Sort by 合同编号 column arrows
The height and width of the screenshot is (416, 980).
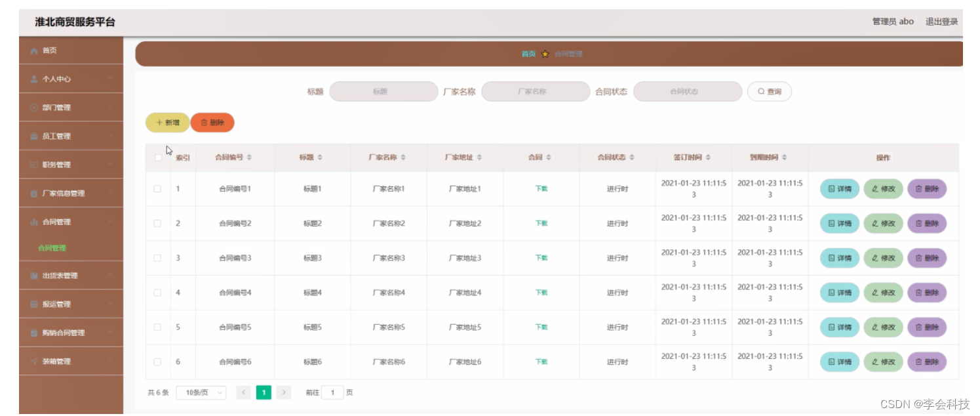click(x=249, y=157)
